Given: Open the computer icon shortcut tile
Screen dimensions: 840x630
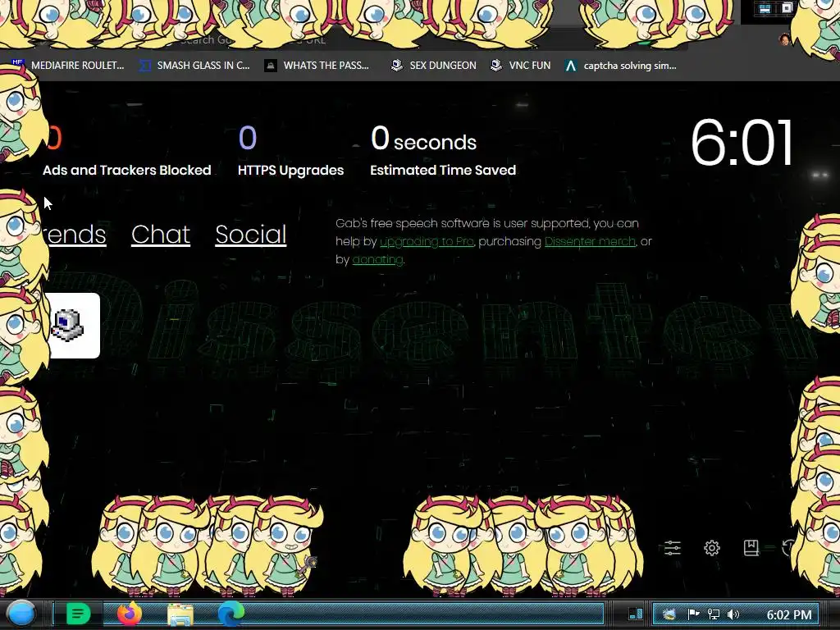Looking at the screenshot, I should pos(72,325).
